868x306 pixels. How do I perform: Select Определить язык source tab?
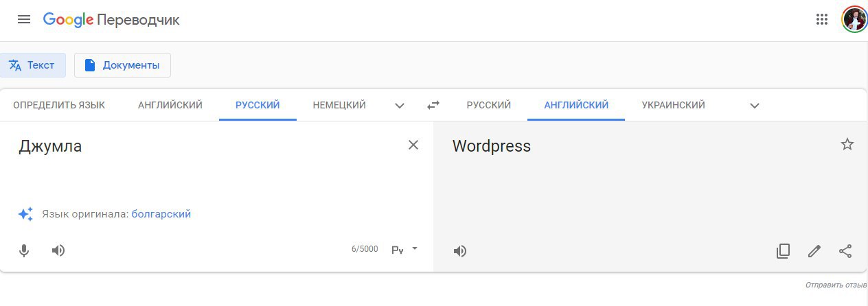[x=59, y=105]
